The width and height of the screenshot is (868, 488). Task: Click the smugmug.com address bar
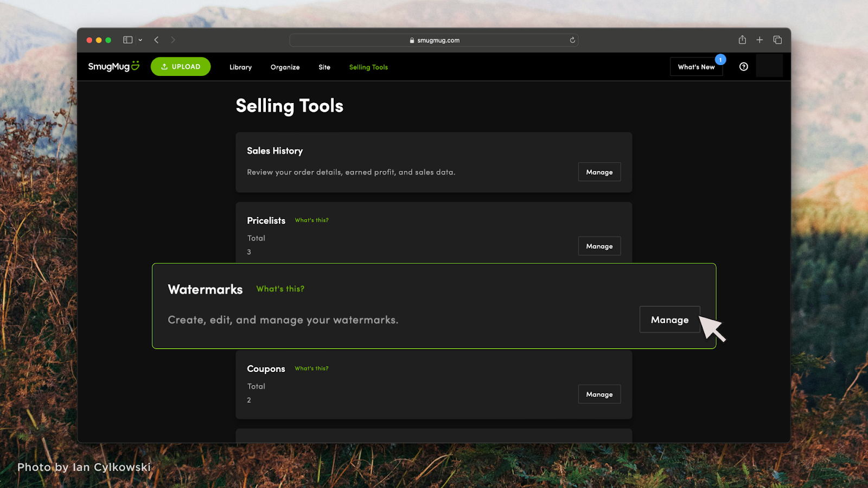point(433,40)
